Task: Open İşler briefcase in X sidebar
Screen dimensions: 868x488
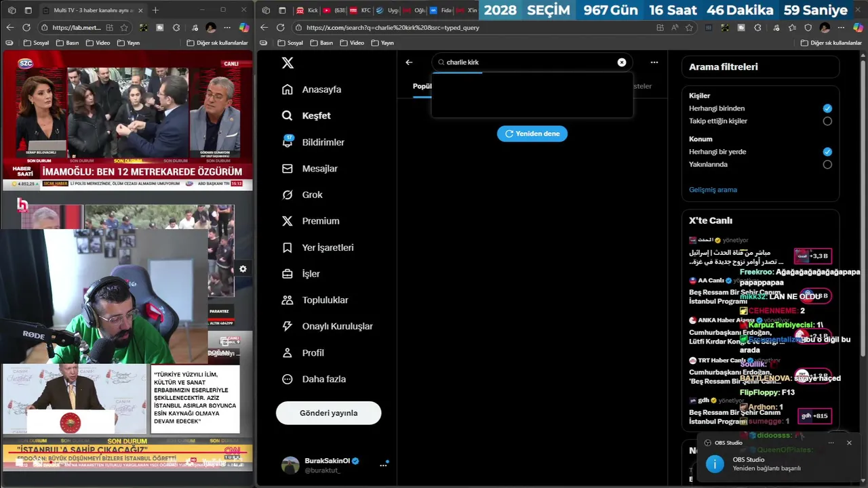Action: [x=301, y=274]
